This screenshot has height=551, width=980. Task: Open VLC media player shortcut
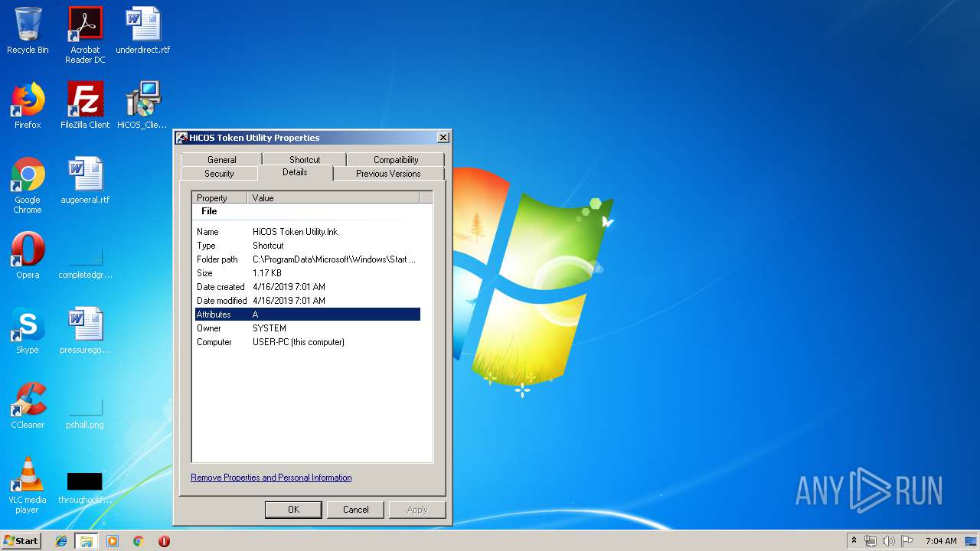28,485
